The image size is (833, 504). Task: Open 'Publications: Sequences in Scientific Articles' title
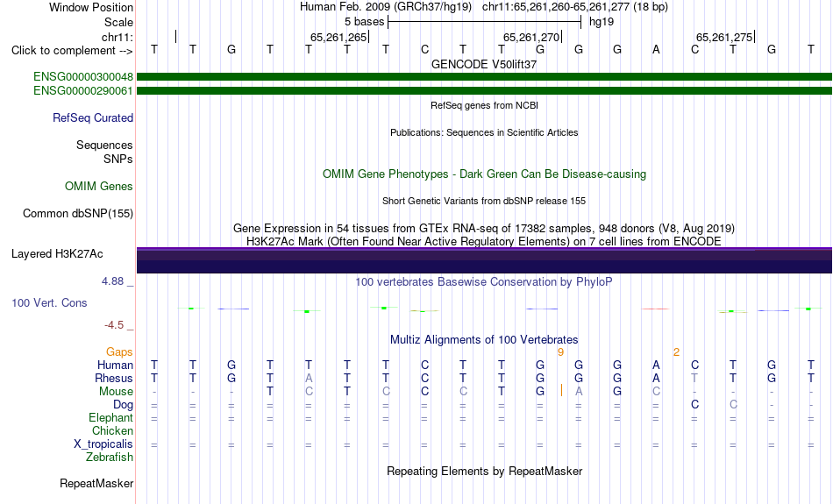coord(484,132)
